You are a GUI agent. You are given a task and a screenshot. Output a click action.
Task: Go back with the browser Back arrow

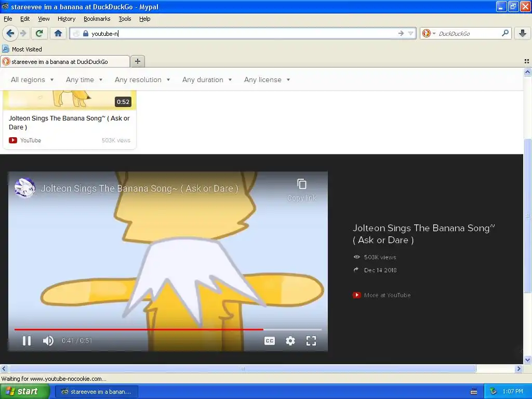pos(10,33)
